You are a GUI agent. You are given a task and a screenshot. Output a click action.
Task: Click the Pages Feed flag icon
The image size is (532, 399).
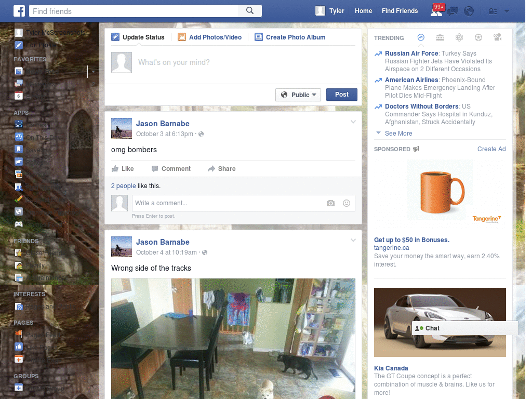19,335
